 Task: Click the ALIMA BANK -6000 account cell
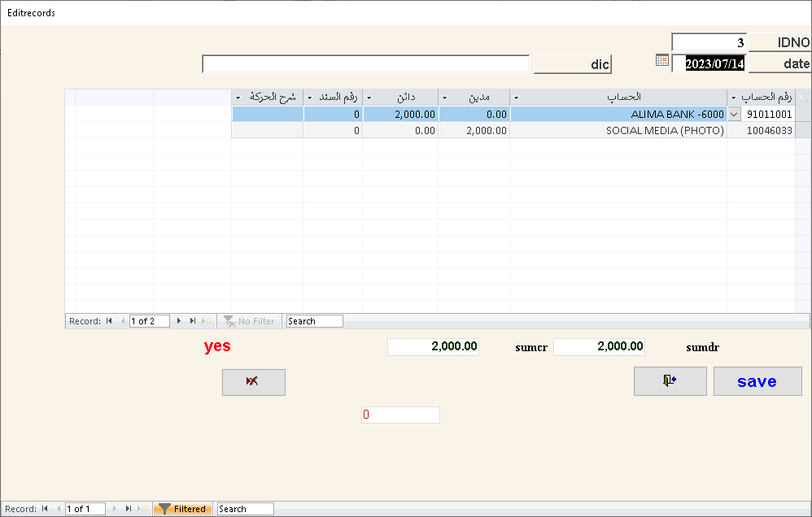click(x=618, y=114)
